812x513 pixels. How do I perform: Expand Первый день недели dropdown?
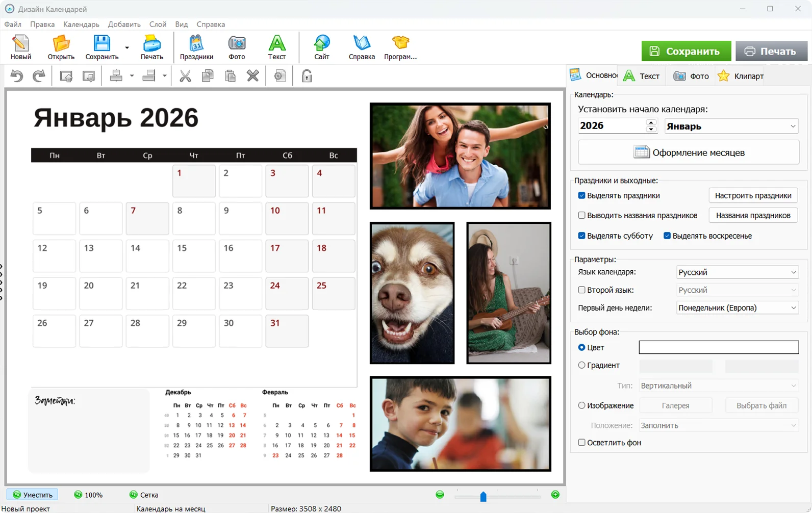737,308
